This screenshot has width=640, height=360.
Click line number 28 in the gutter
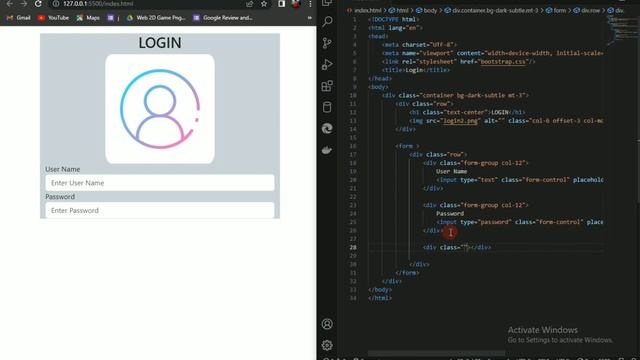tap(353, 247)
